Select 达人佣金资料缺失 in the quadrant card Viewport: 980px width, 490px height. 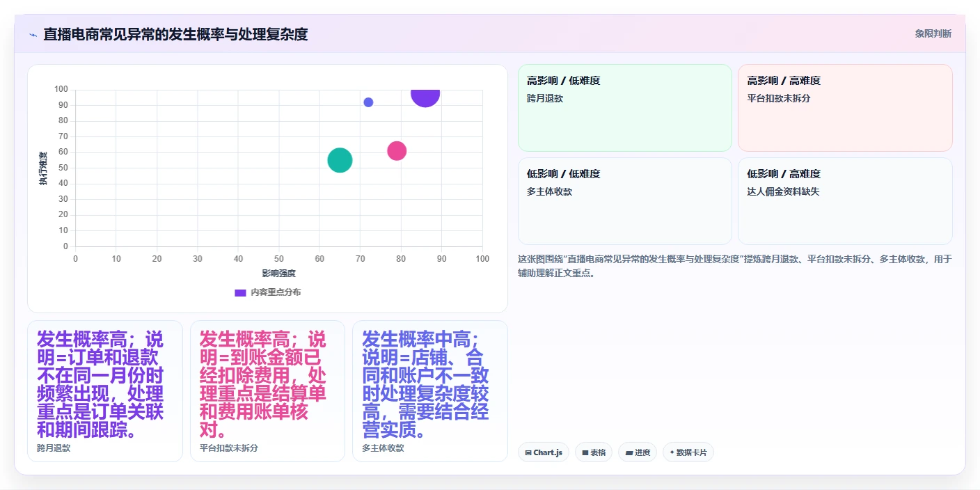point(783,191)
